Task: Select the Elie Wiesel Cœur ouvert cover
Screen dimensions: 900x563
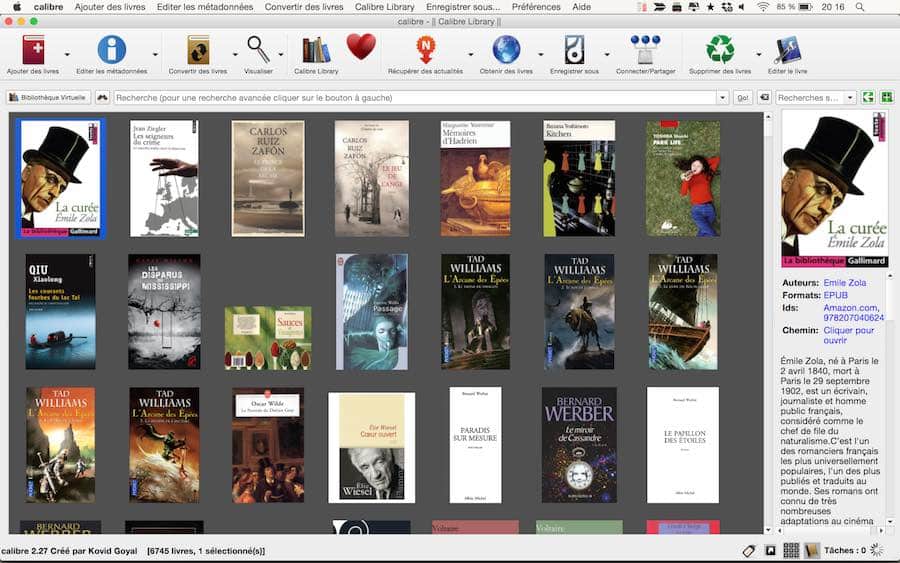Action: [371, 448]
